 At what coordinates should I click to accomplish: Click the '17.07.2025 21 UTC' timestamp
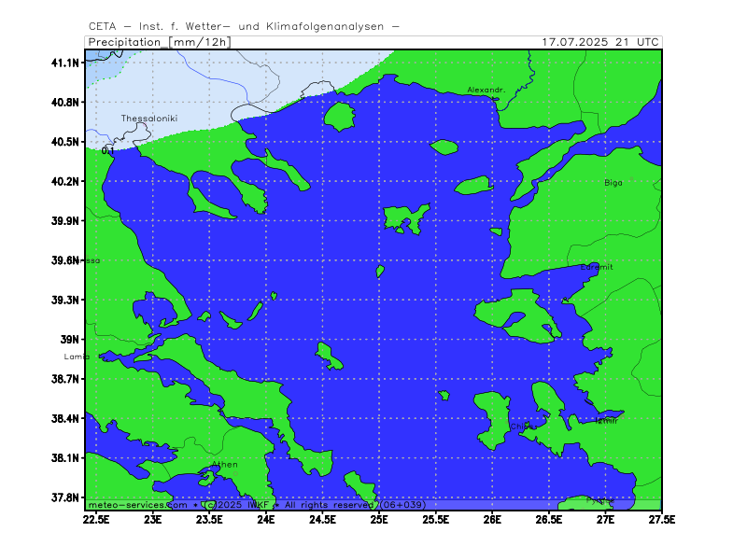pyautogui.click(x=600, y=42)
